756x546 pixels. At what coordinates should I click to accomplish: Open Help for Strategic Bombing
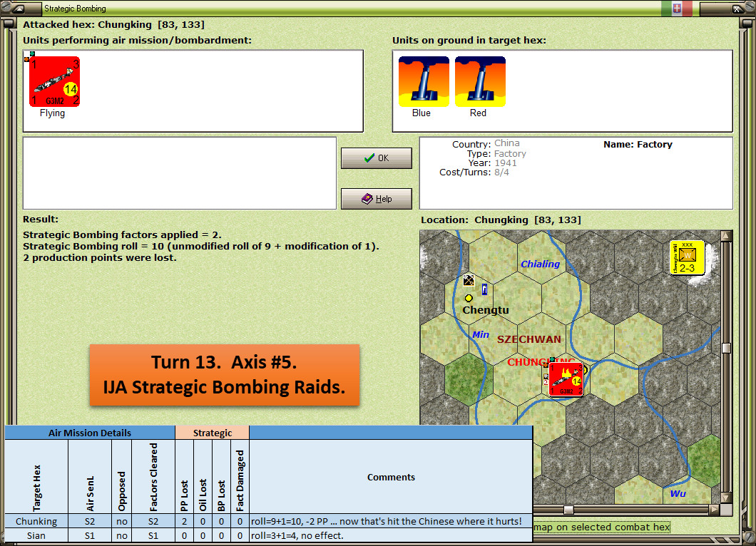pyautogui.click(x=377, y=199)
